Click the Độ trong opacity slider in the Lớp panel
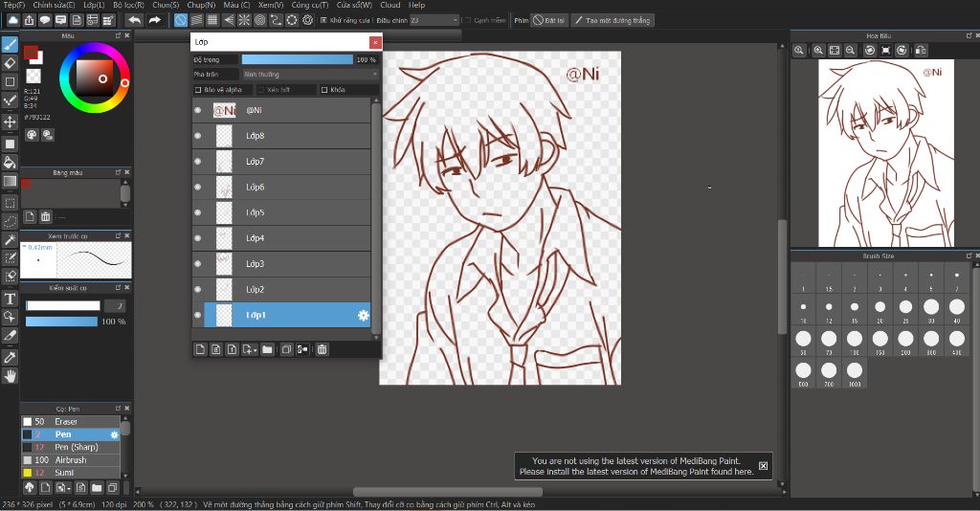The image size is (980, 511). click(x=298, y=59)
